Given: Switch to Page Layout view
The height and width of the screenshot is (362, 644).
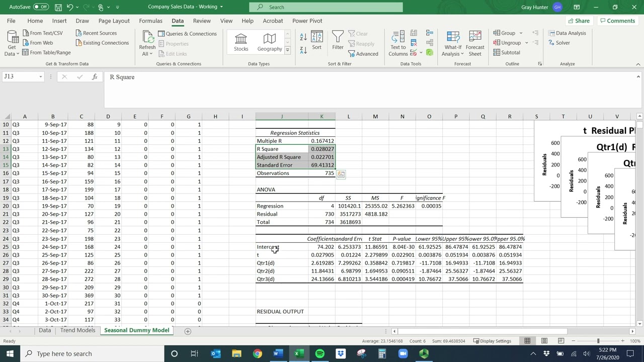Looking at the screenshot, I should (544, 341).
